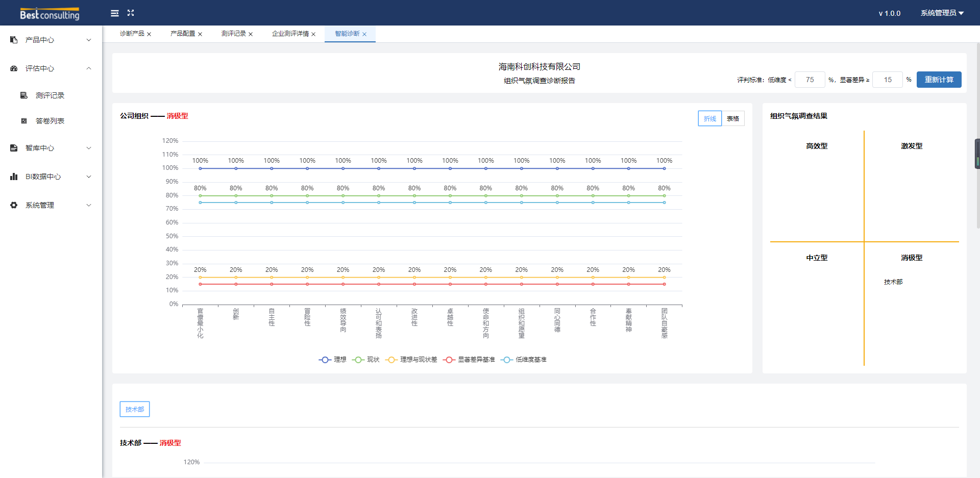Click the BI数据中心 bar chart icon
Viewport: 980px width, 478px height.
[x=14, y=177]
